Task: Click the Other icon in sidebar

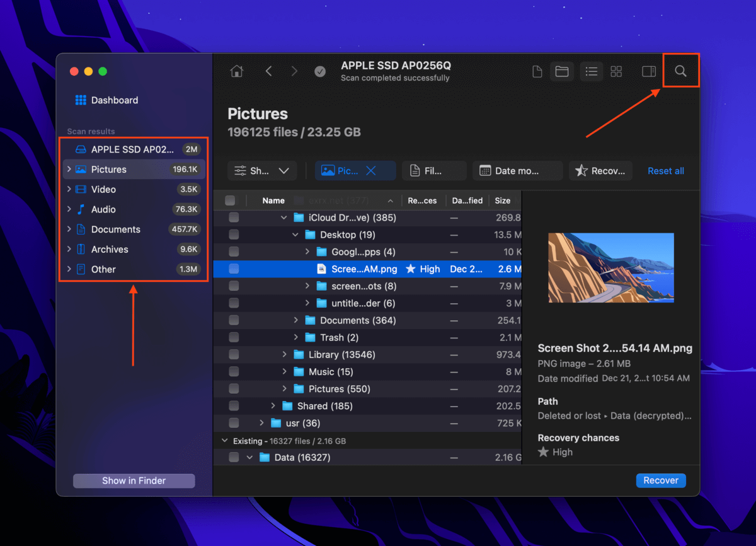Action: 81,269
